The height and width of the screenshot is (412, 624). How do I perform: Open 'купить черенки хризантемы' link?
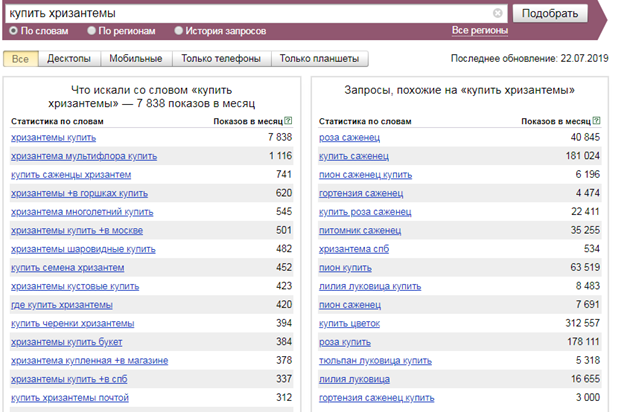[72, 324]
